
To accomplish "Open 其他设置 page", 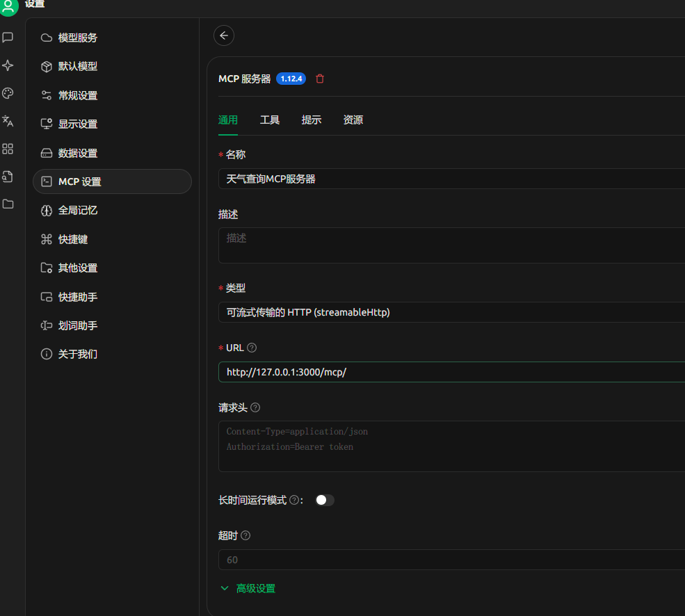I will [112, 268].
